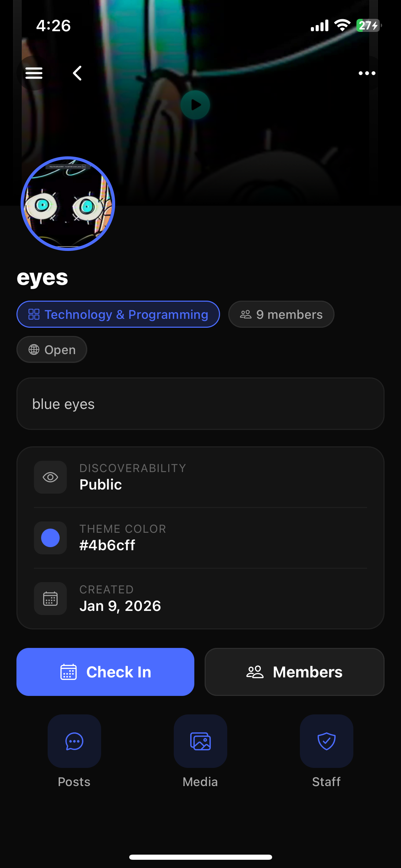Open the Posts chat bubble icon
Screen dimensions: 401x868
(74, 741)
